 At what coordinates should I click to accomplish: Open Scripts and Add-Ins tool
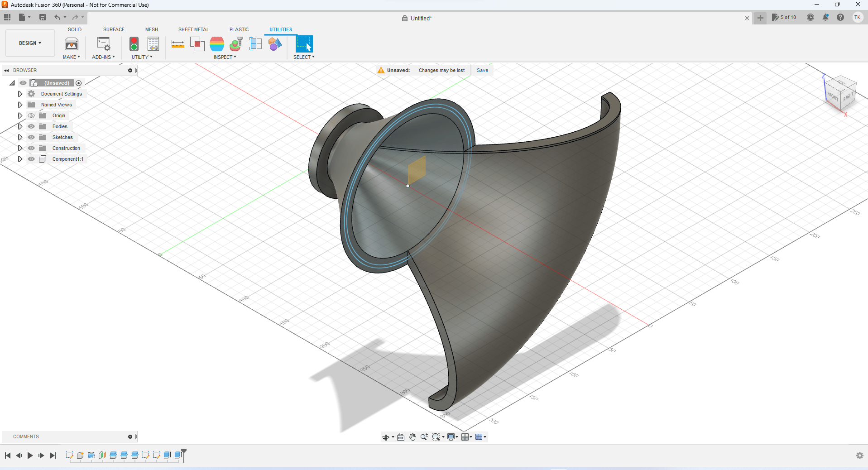tap(104, 44)
